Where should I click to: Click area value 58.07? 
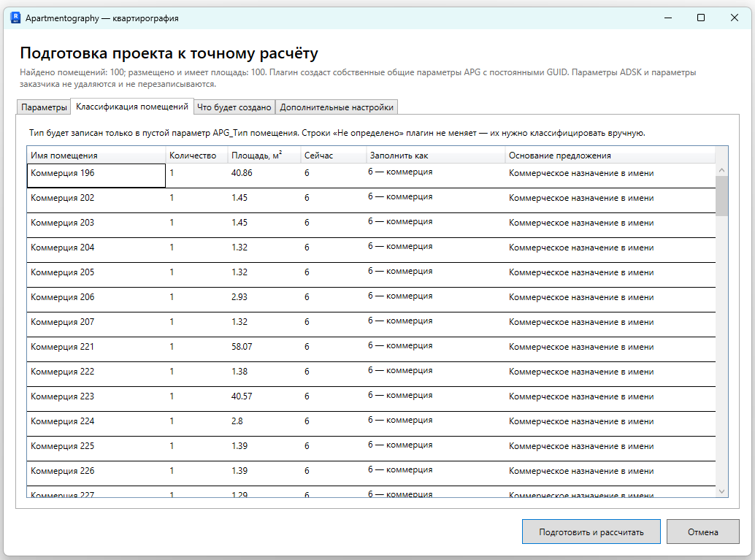point(242,347)
